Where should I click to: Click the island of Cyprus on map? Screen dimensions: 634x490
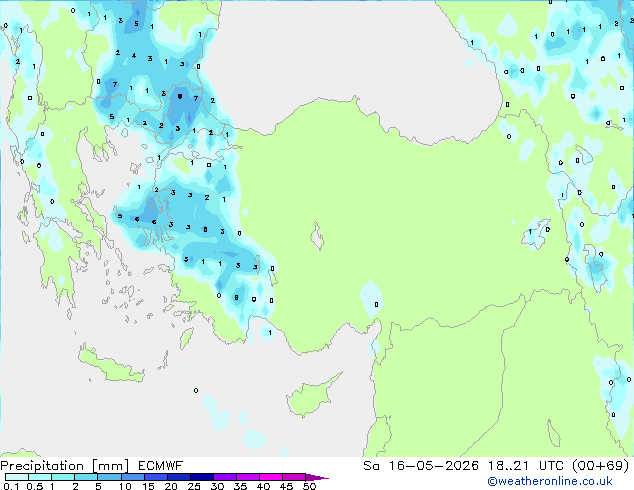[310, 397]
